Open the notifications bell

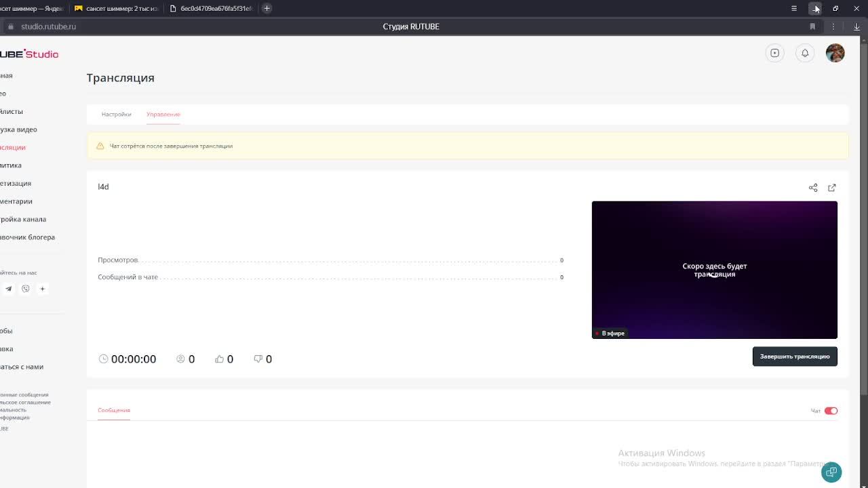pos(805,53)
